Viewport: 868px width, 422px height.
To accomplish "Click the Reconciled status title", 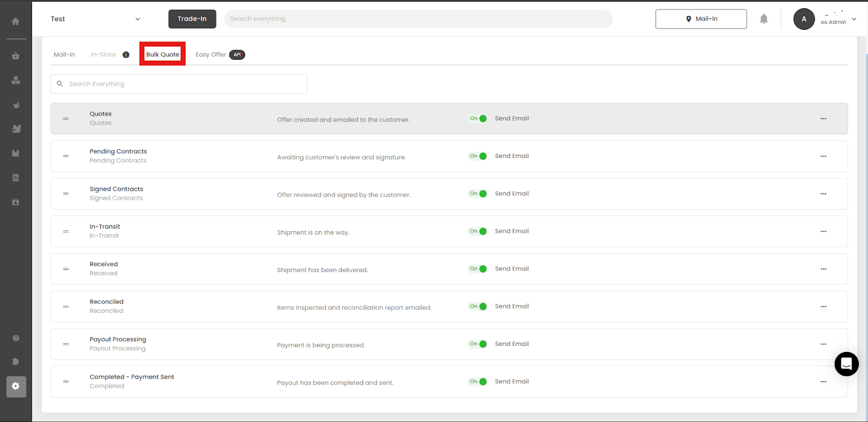I will pyautogui.click(x=107, y=302).
